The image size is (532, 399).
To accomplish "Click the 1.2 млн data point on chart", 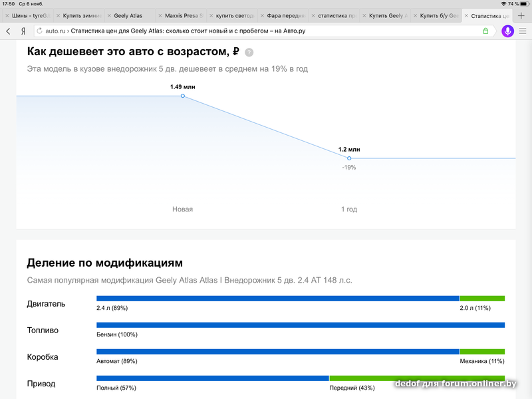I will click(x=348, y=158).
